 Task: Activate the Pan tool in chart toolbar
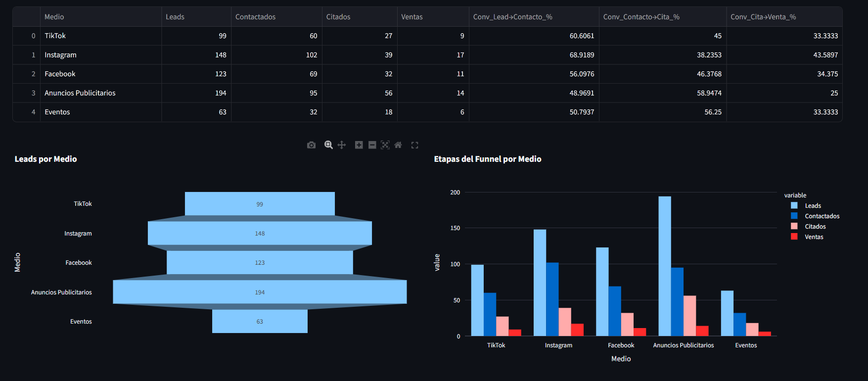pos(342,145)
